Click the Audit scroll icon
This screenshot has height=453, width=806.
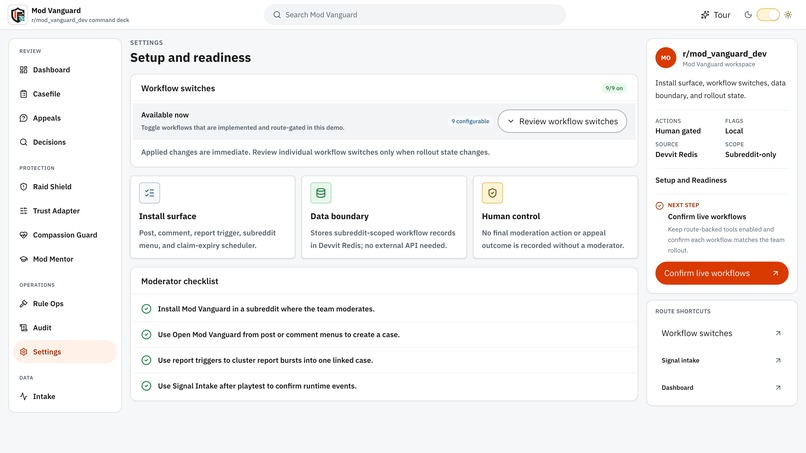pyautogui.click(x=24, y=328)
